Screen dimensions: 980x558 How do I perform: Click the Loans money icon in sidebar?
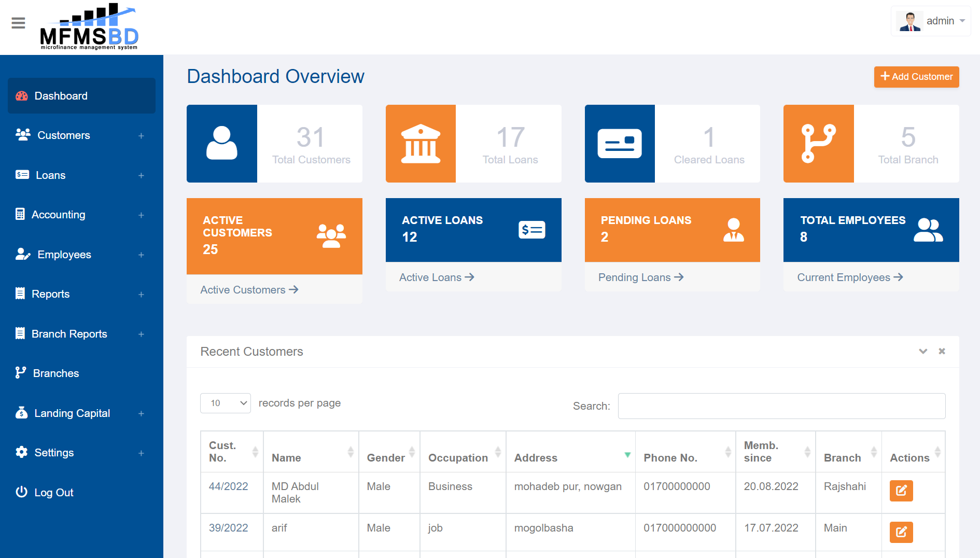click(22, 175)
